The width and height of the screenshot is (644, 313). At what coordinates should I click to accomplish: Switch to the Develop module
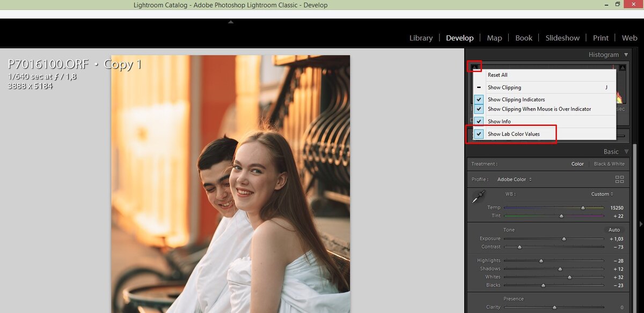coord(459,38)
